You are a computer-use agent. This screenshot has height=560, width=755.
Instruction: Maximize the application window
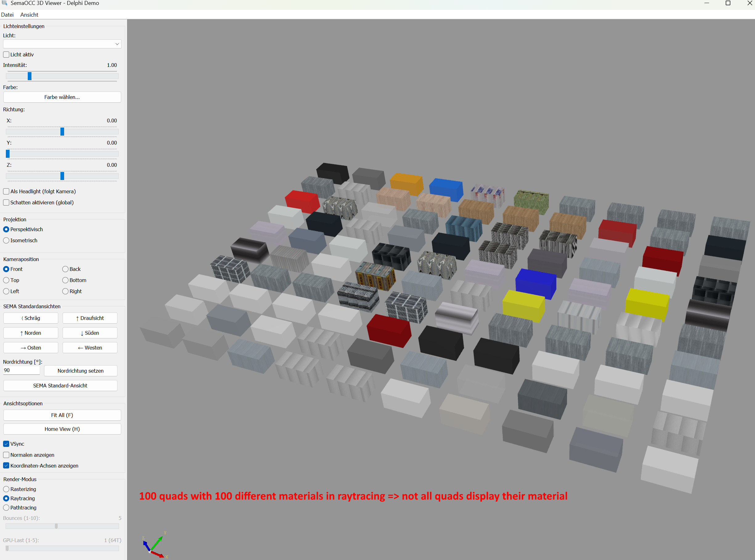tap(728, 3)
